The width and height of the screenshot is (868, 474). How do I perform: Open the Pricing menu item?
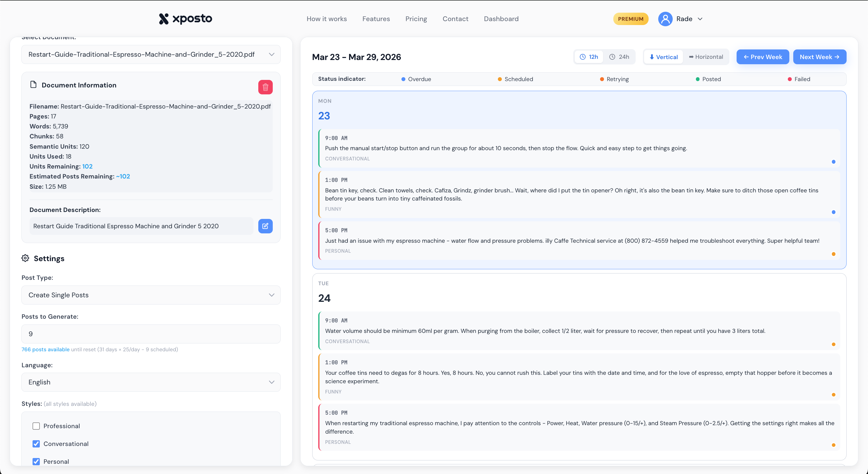point(416,19)
